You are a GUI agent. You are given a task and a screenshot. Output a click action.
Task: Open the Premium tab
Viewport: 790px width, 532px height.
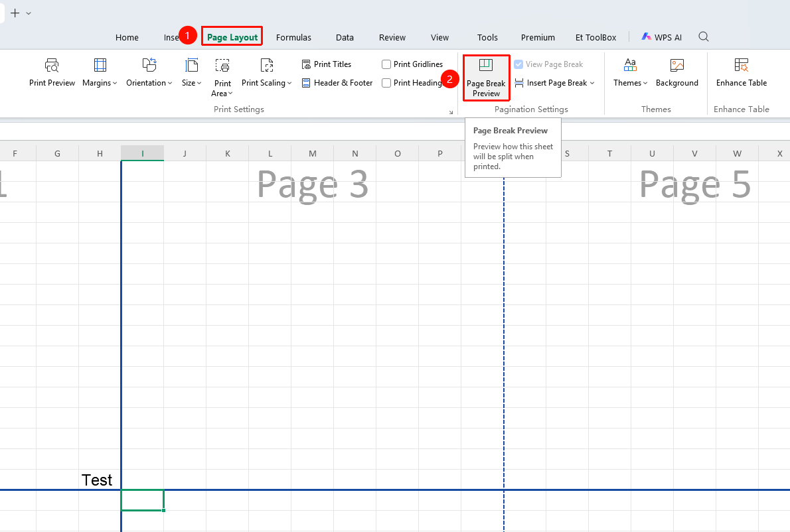click(x=538, y=37)
